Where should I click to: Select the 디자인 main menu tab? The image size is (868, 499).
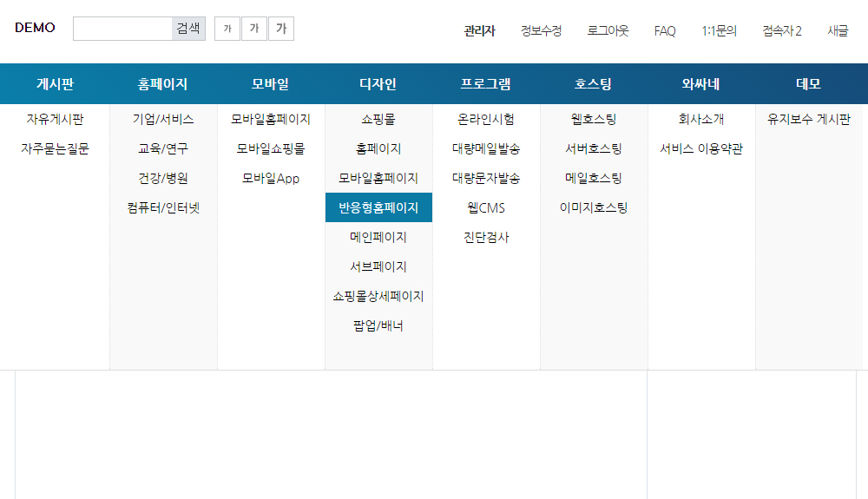(x=378, y=84)
